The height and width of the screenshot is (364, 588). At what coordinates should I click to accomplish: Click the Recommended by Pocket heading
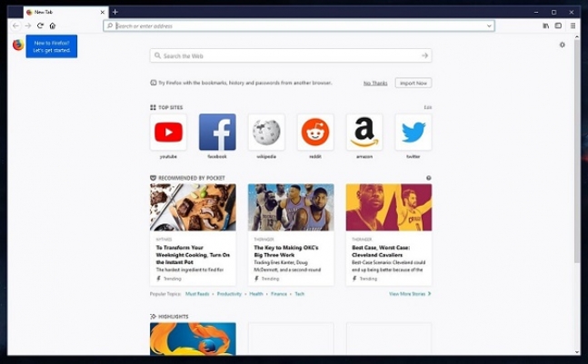click(x=192, y=178)
